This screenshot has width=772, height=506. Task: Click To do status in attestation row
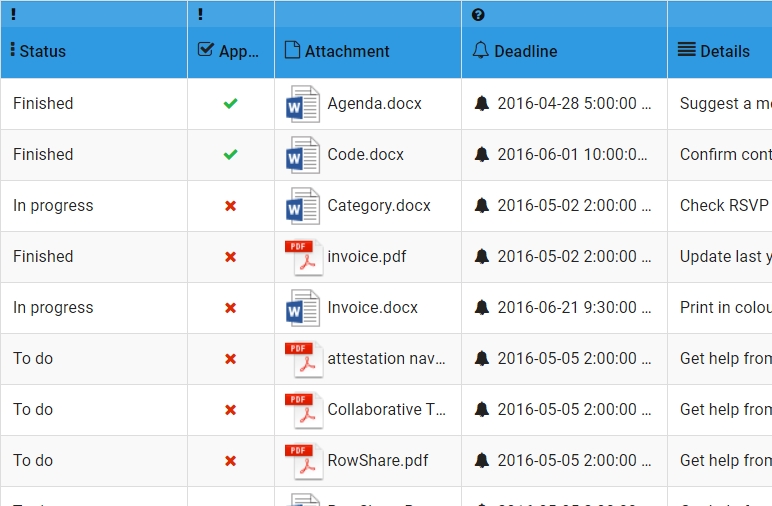[x=33, y=358]
